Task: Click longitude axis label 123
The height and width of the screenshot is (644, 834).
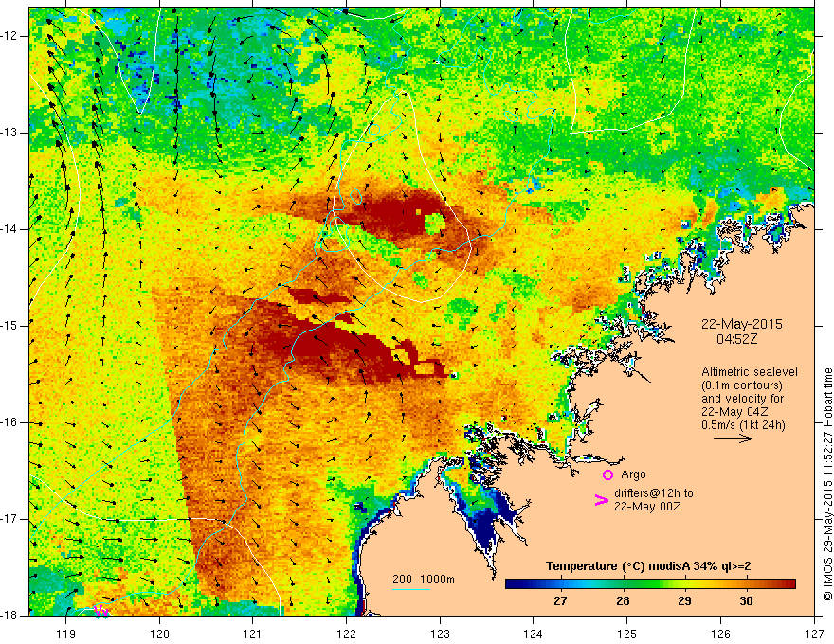Action: tap(440, 634)
